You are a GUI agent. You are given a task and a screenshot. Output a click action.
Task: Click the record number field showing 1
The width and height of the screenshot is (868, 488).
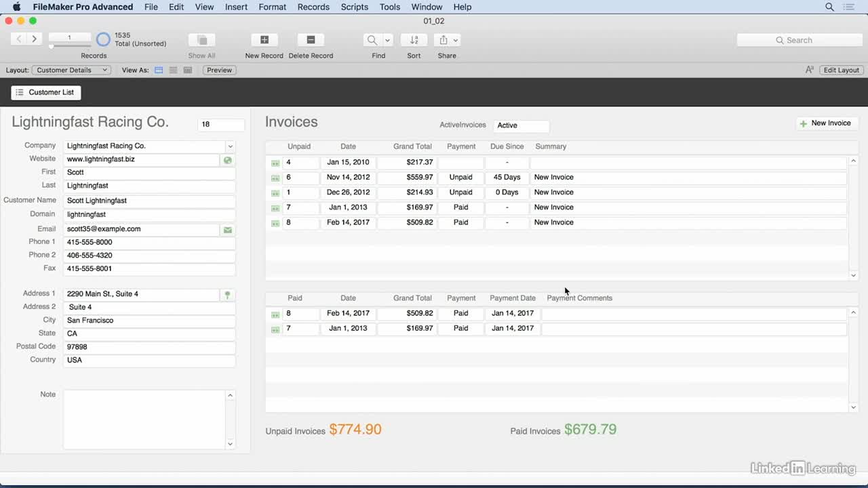69,37
